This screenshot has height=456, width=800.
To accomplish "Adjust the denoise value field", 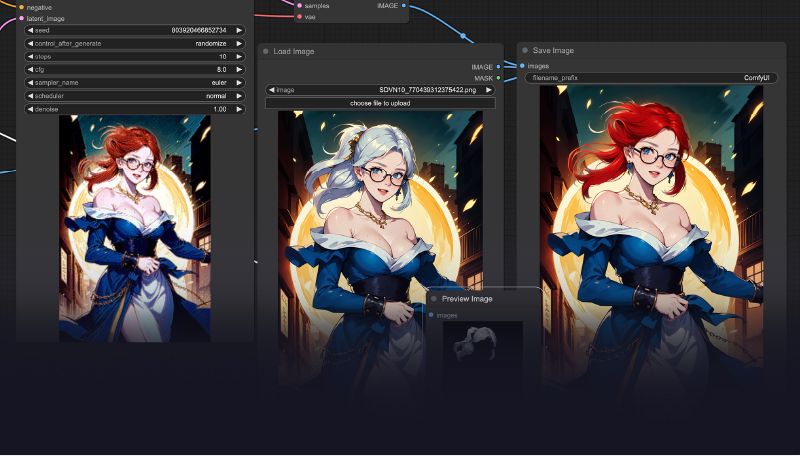I will [135, 109].
